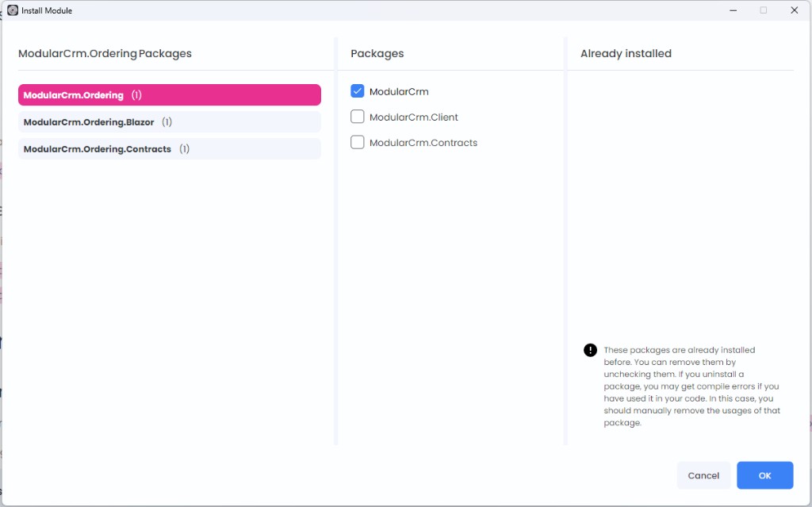Viewport: 812px width, 507px height.
Task: Cancel the module installation
Action: pyautogui.click(x=703, y=475)
